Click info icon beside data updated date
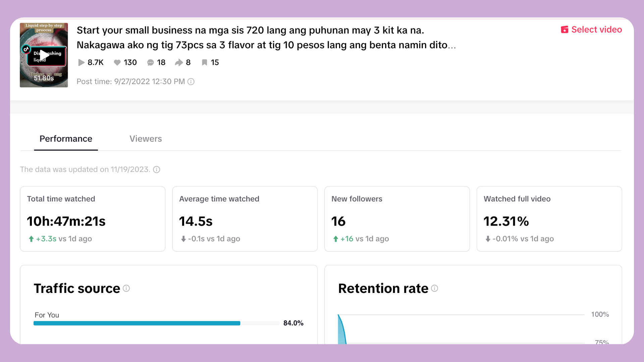Viewport: 644px width, 362px height. click(x=157, y=170)
